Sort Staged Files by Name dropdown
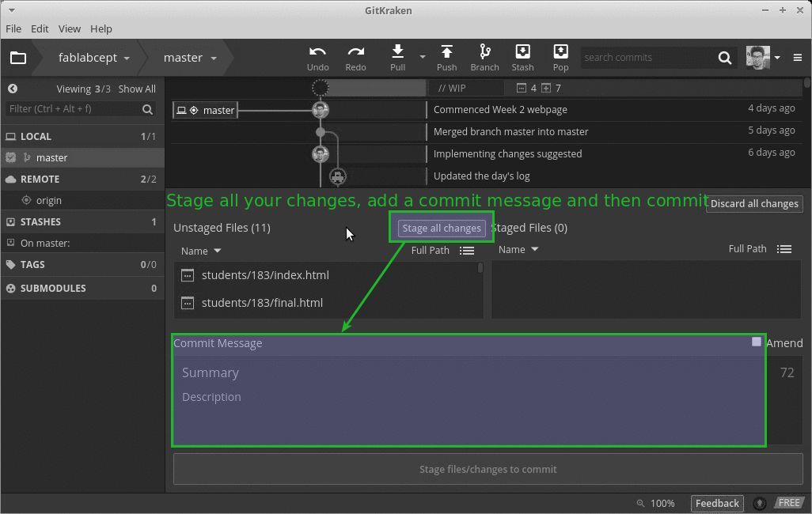812x514 pixels. point(518,250)
